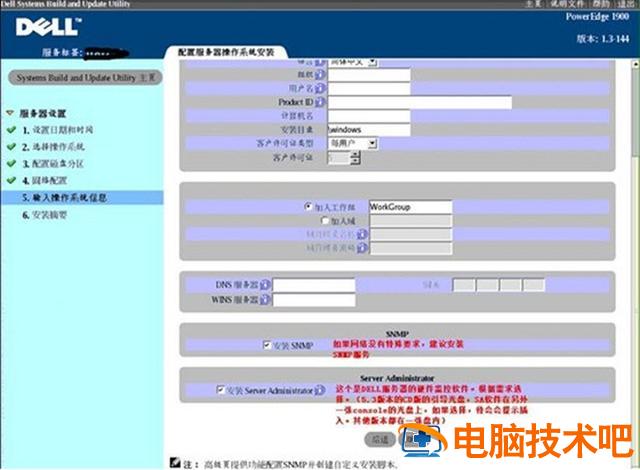Click 说明文件 in the top menu
The height and width of the screenshot is (470, 640).
click(567, 4)
